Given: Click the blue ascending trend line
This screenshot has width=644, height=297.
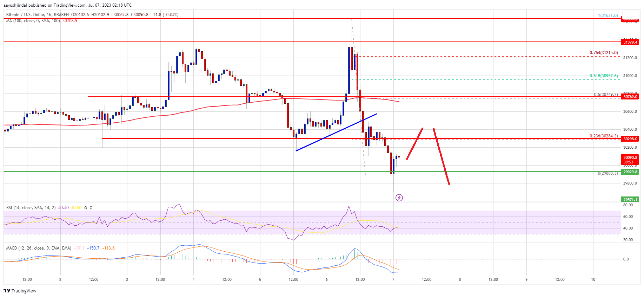Looking at the screenshot, I should [336, 132].
